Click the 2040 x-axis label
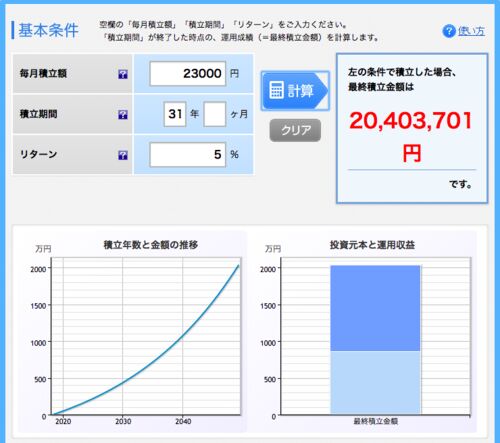This screenshot has height=443, width=500. 183,422
